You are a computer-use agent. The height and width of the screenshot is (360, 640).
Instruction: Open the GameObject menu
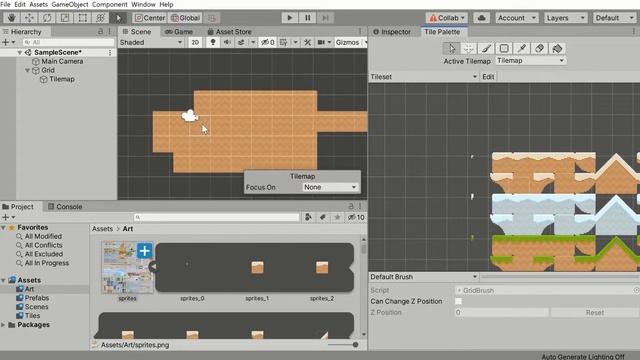point(70,4)
